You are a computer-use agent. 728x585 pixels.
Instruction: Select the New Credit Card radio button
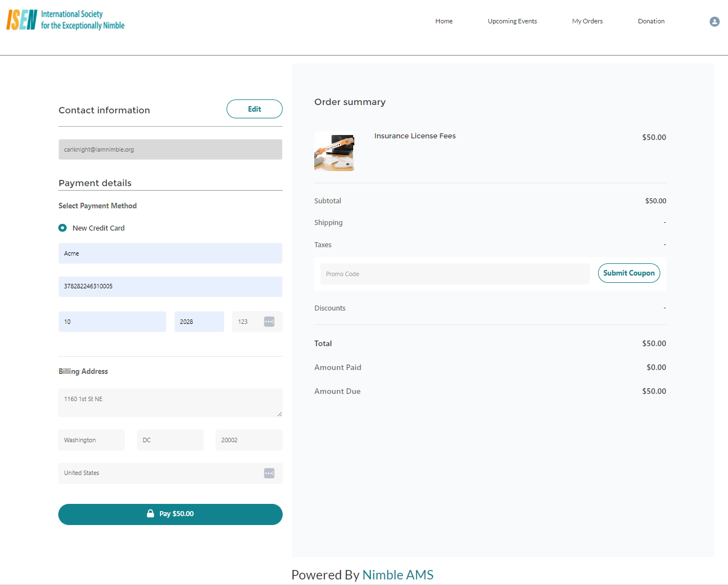point(63,228)
